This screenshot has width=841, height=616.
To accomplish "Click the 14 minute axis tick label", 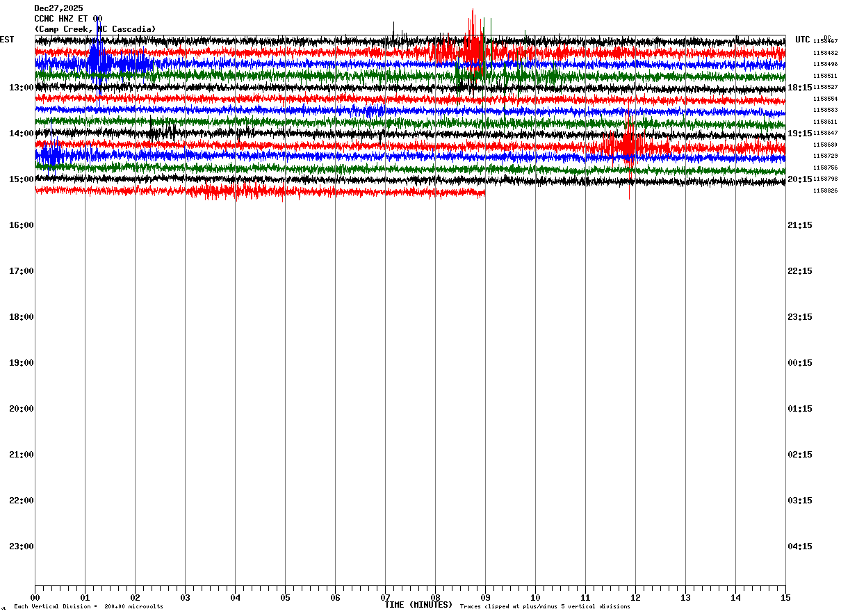I will click(x=735, y=597).
